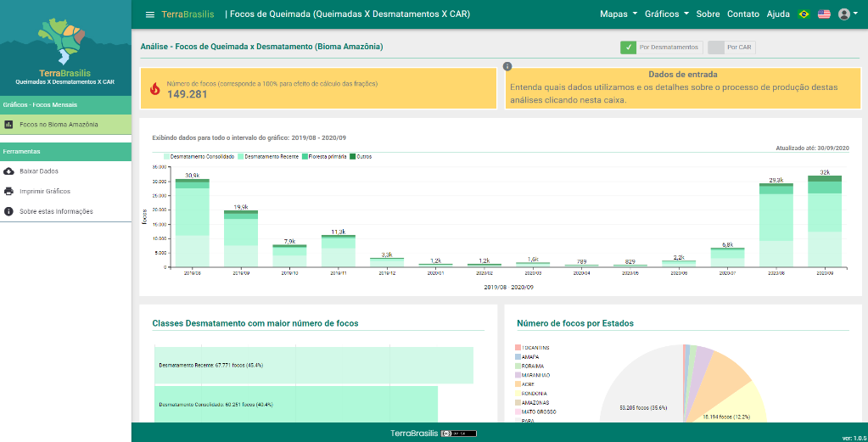Toggle Desmatamento Recente legend series
This screenshot has width=868, height=442.
click(x=267, y=157)
